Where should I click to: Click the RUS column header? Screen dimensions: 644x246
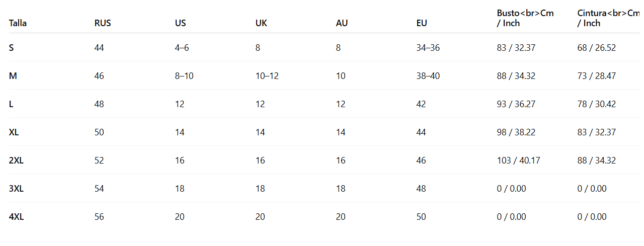pyautogui.click(x=103, y=23)
